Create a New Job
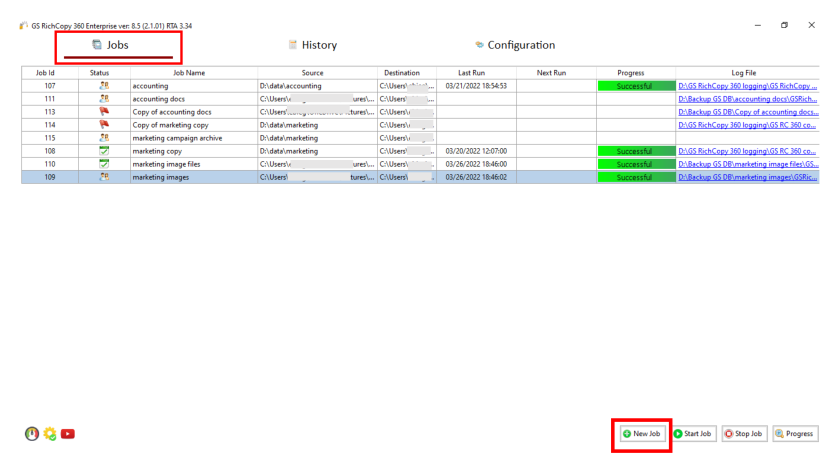The height and width of the screenshot is (464, 839). 642,433
